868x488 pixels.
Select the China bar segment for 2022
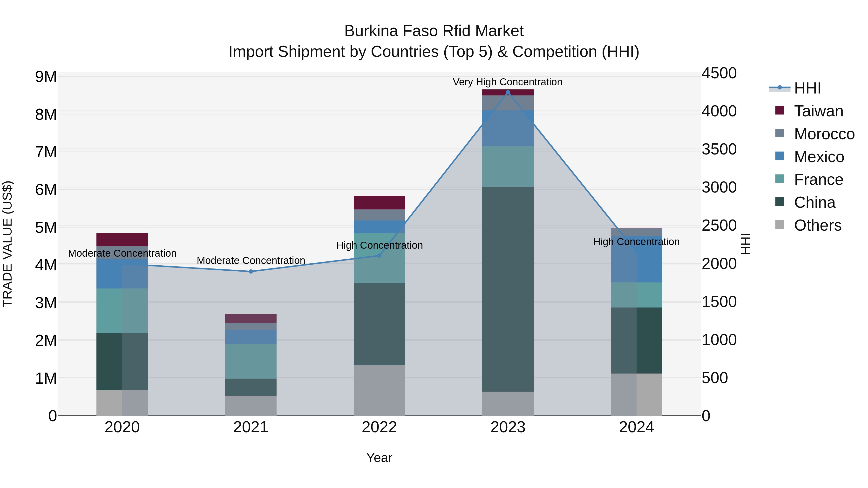[x=379, y=324]
